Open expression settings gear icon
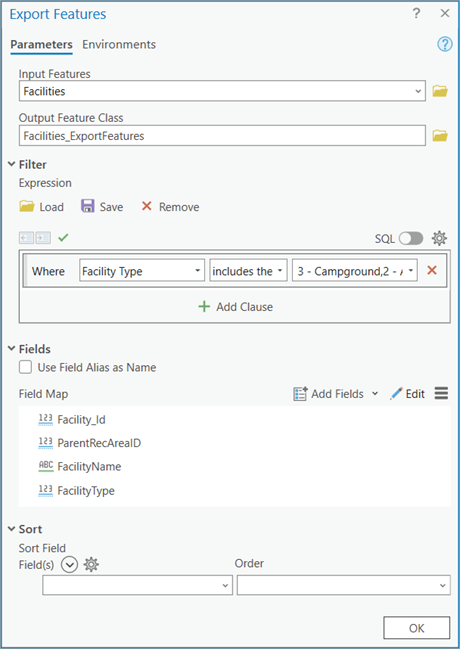Image resolution: width=460 pixels, height=649 pixels. (439, 238)
